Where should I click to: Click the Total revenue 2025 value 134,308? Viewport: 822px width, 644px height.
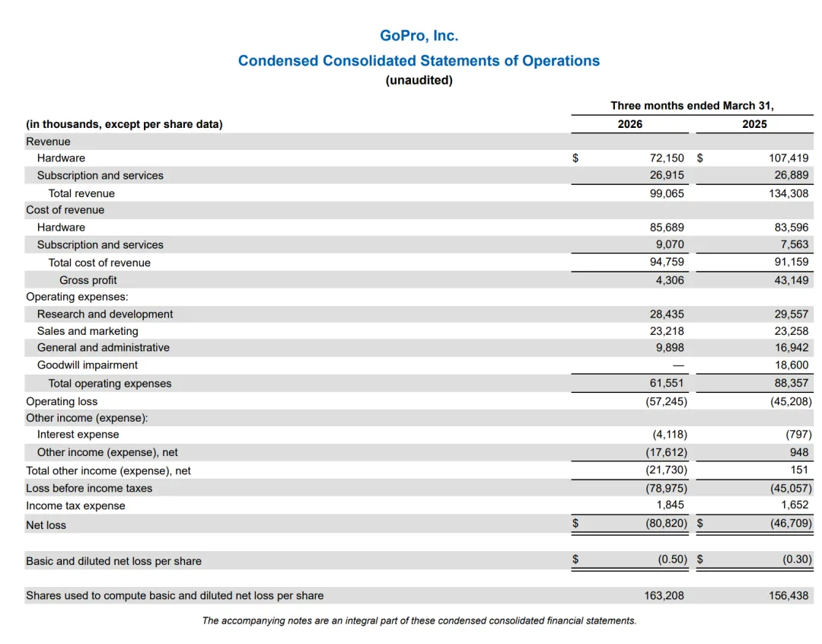coord(789,193)
